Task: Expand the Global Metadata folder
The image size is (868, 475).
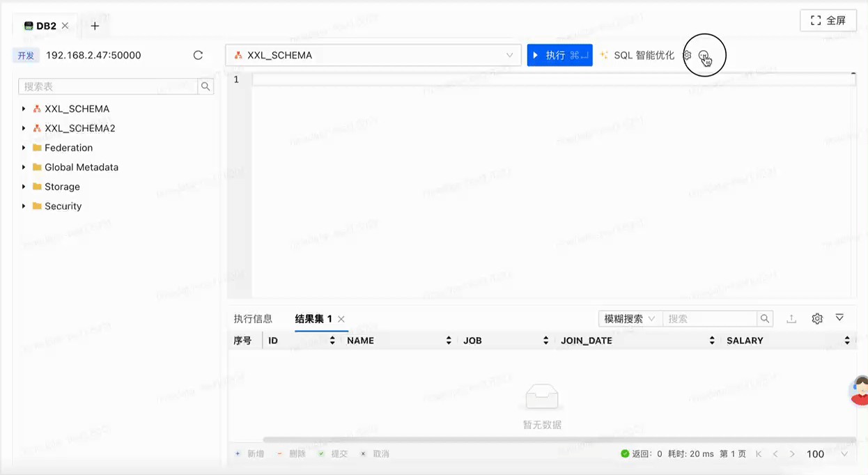Action: tap(24, 167)
